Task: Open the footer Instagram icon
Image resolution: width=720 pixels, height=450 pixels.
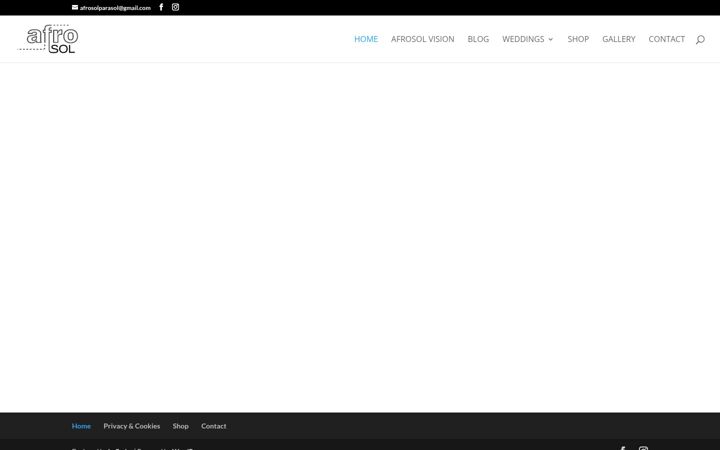Action: pos(643,448)
